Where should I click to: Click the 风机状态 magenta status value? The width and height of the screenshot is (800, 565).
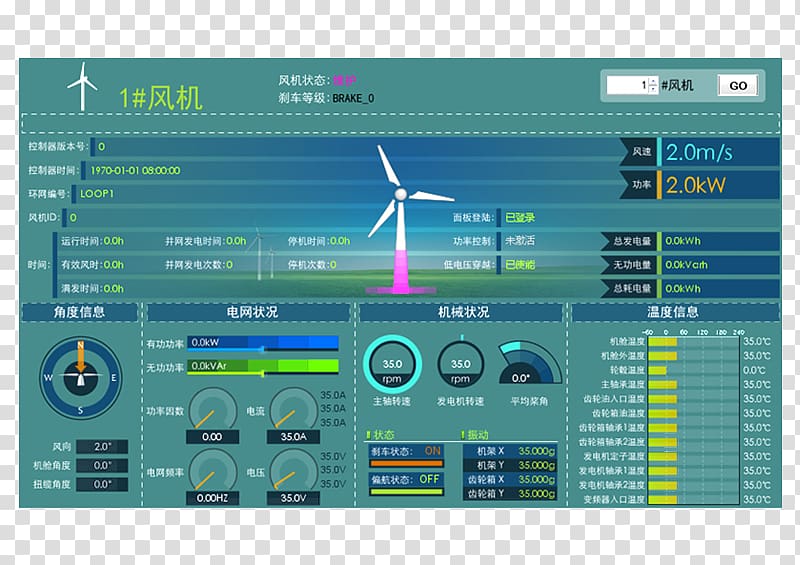tap(344, 80)
